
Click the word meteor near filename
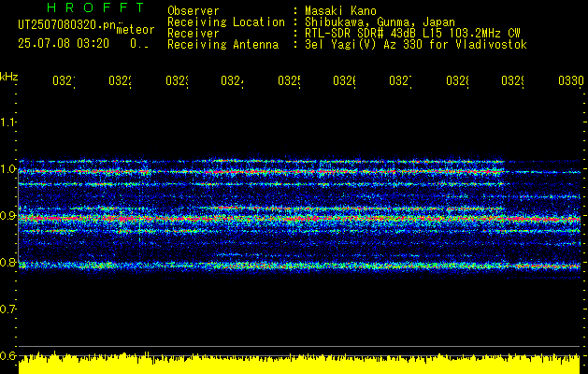pos(136,30)
